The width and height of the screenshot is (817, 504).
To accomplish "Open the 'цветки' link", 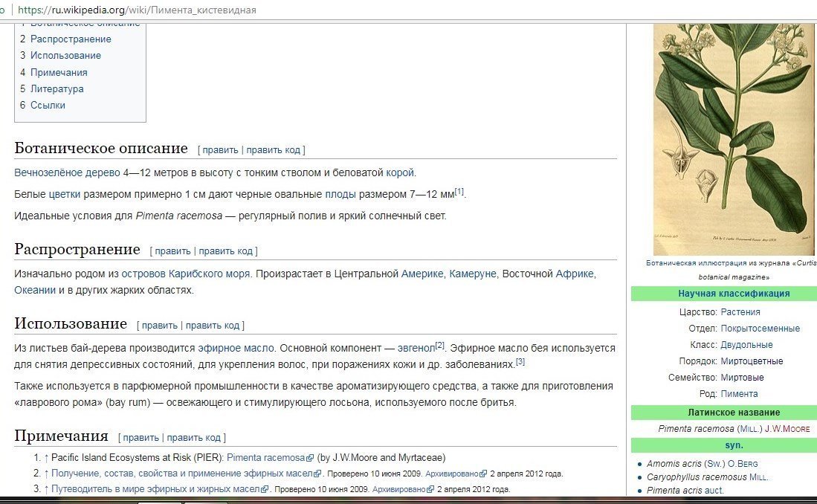I will pos(65,195).
